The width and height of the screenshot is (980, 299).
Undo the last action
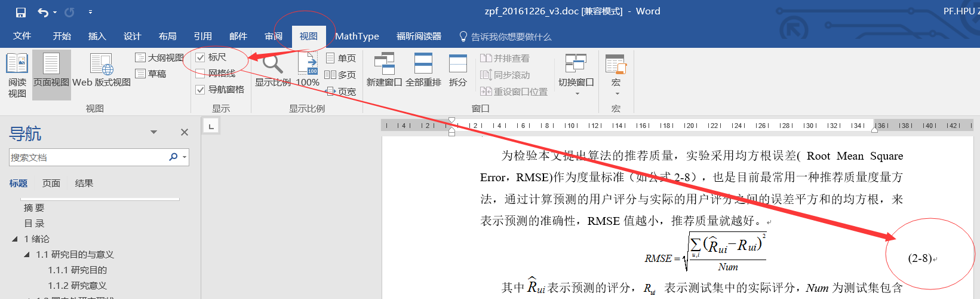click(43, 12)
